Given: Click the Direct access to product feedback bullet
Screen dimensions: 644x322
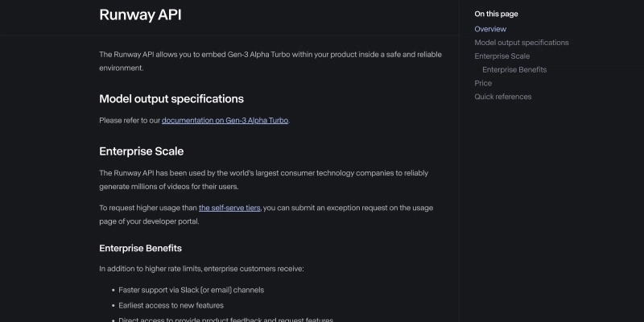Looking at the screenshot, I should (x=226, y=320).
